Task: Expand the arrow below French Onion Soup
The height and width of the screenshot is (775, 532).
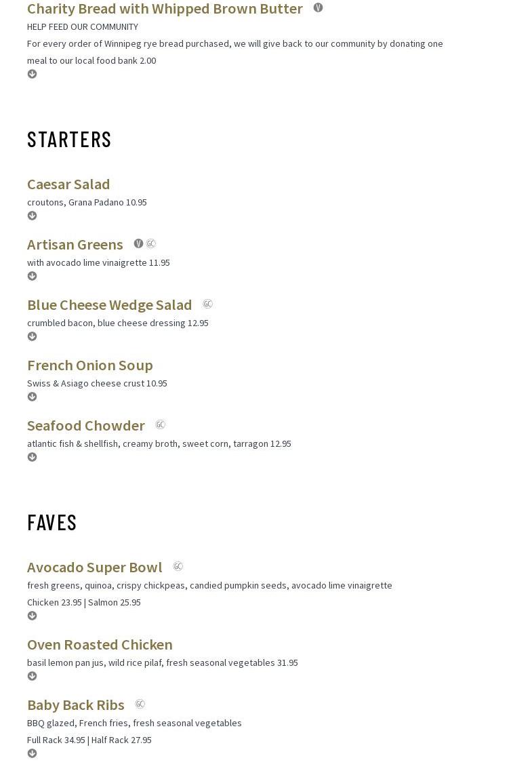Action: (32, 397)
